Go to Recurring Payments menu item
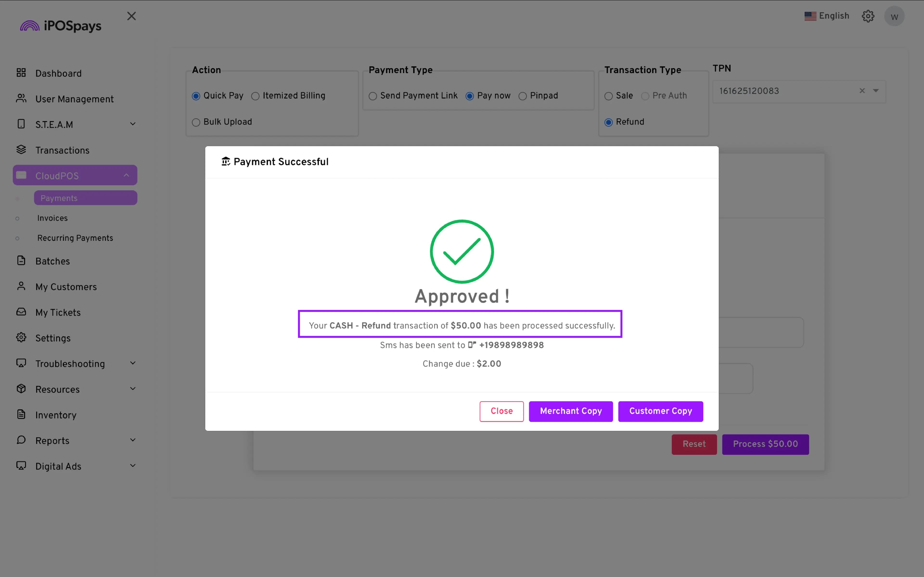The image size is (924, 577). [x=75, y=238]
